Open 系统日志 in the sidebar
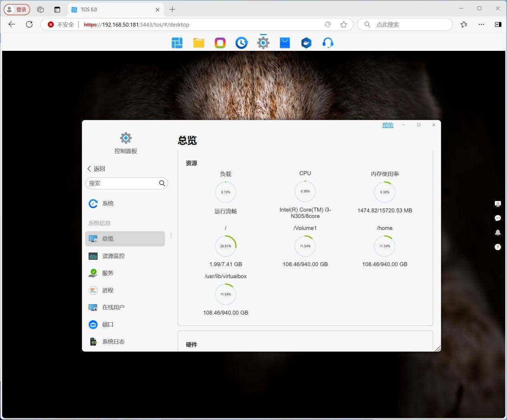This screenshot has width=507, height=420. [x=113, y=342]
